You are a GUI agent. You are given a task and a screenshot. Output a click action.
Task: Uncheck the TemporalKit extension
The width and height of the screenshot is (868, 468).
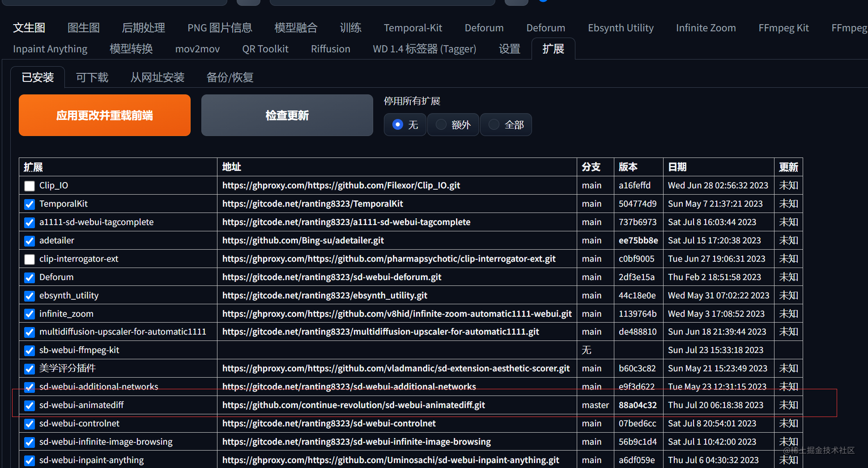coord(30,204)
